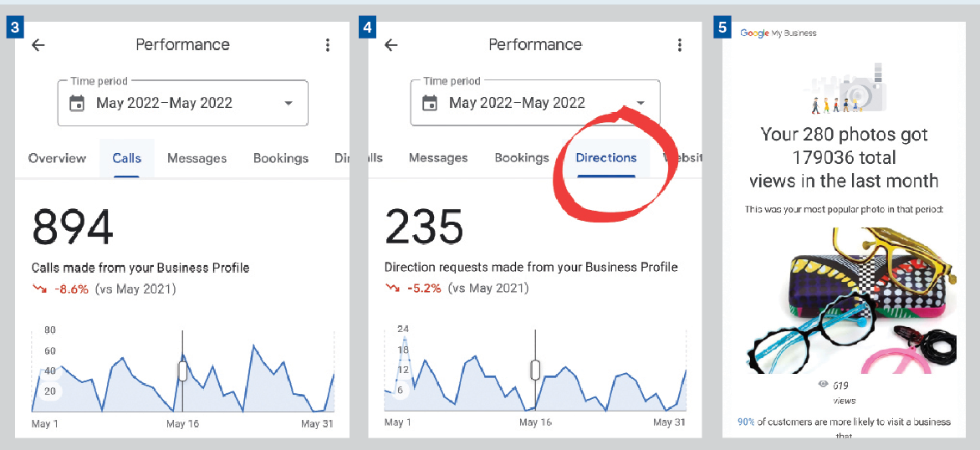The image size is (980, 450).
Task: Click 'Performance' title on Directions screen
Action: [535, 45]
